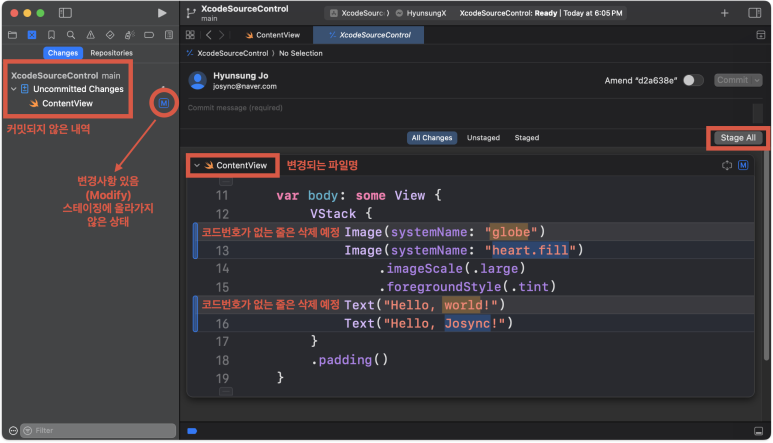The height and width of the screenshot is (443, 773).
Task: Click the heart.fill code line 13
Action: click(x=463, y=250)
